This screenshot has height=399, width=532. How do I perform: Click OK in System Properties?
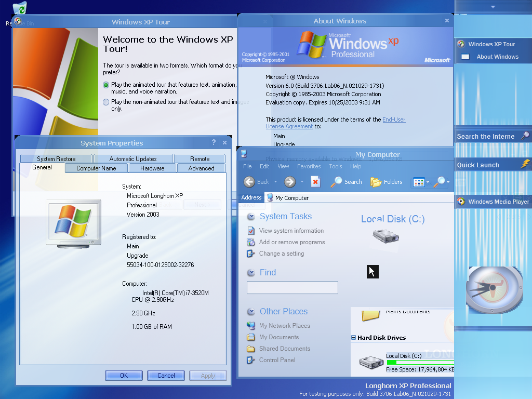(124, 375)
